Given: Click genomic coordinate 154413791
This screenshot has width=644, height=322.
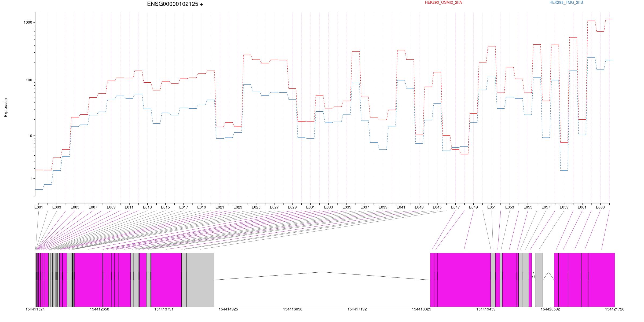Looking at the screenshot, I should [x=164, y=309].
